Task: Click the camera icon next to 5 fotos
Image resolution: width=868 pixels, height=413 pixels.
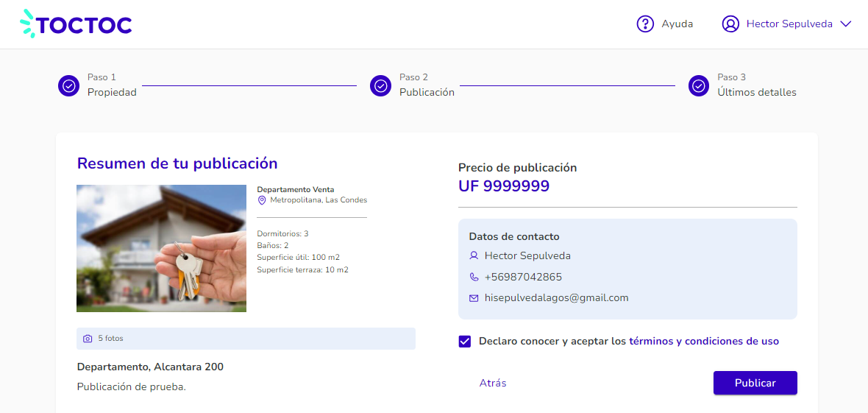Action: [88, 338]
